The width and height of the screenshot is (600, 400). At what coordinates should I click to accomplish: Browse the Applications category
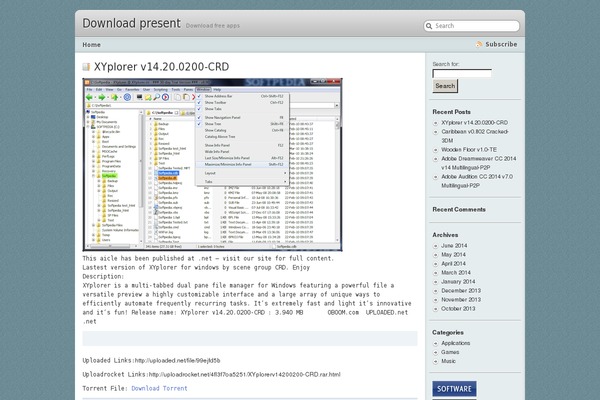pyautogui.click(x=456, y=343)
